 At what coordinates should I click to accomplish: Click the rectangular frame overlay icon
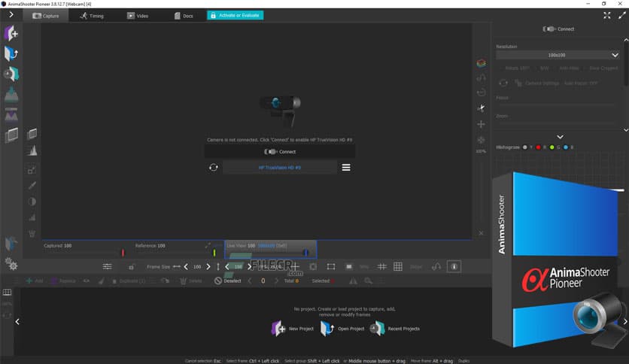click(x=330, y=266)
